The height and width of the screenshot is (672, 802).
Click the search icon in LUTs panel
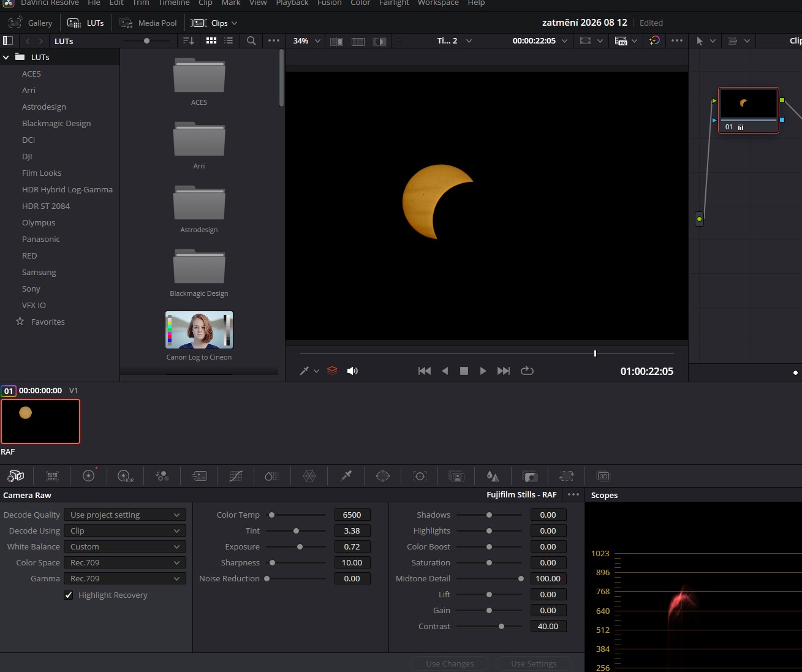pos(251,40)
